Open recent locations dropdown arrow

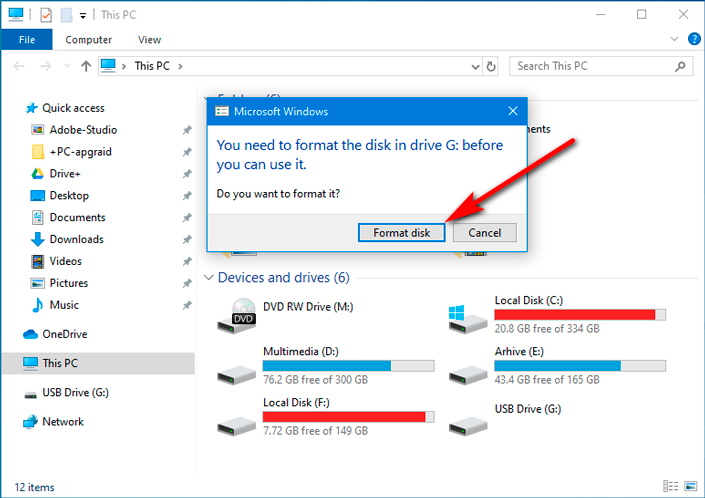(67, 66)
